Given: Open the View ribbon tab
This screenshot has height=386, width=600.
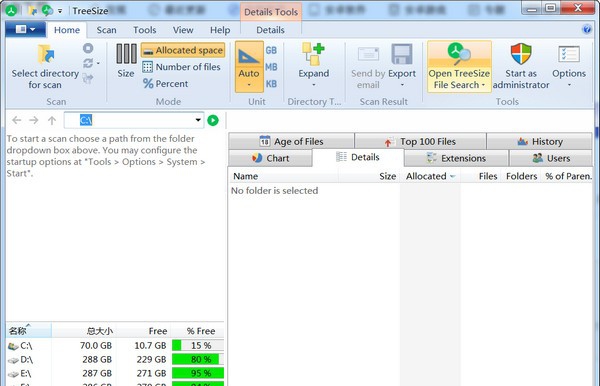Looking at the screenshot, I should click(x=183, y=30).
